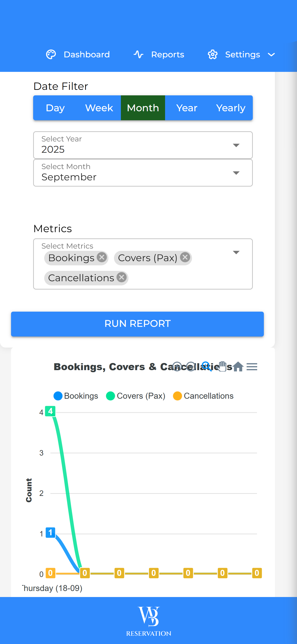Expand the Settings menu chevron
The height and width of the screenshot is (644, 297).
(x=271, y=55)
